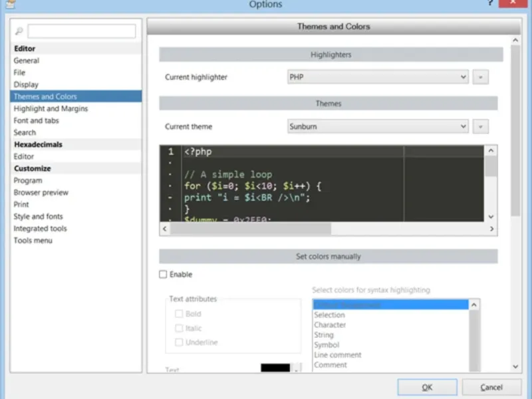Click the code preview horizontal scrollbar thumb
This screenshot has width=532, height=399.
tap(251, 229)
